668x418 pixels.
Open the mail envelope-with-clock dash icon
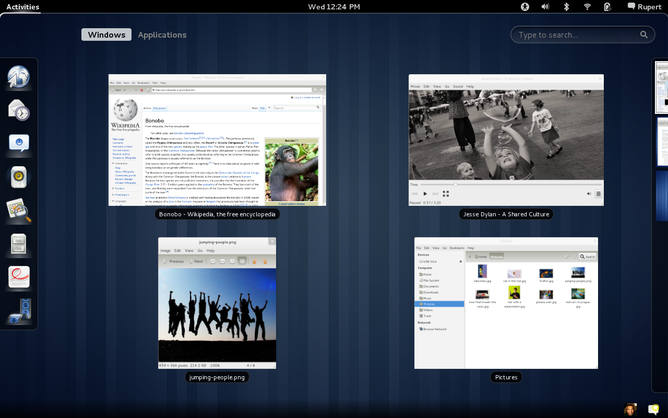(x=18, y=110)
